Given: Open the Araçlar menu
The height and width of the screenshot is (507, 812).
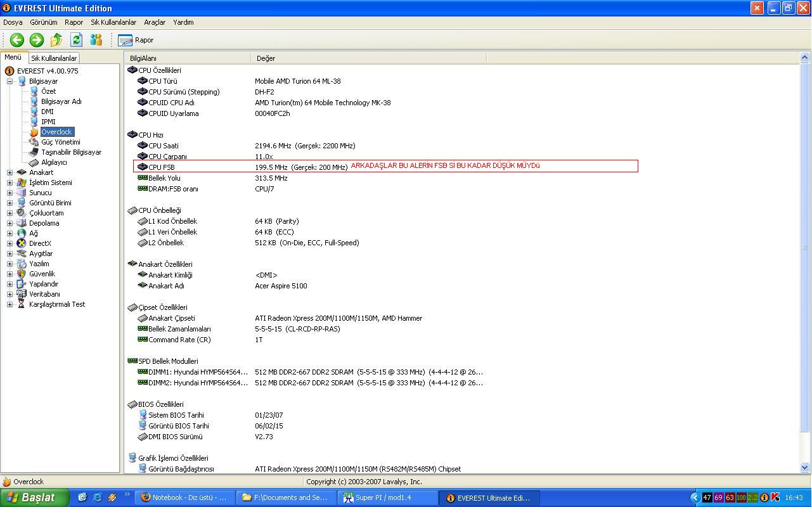Looking at the screenshot, I should [x=155, y=22].
